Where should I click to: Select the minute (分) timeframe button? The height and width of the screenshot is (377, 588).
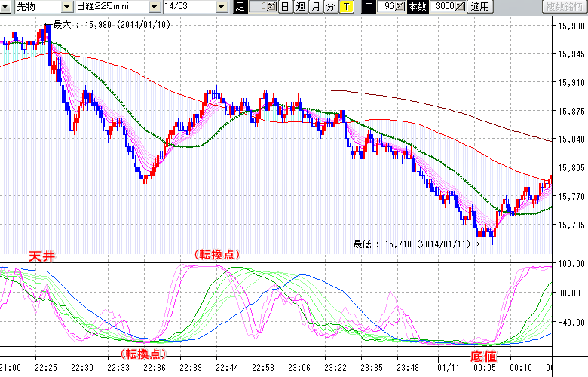[330, 7]
